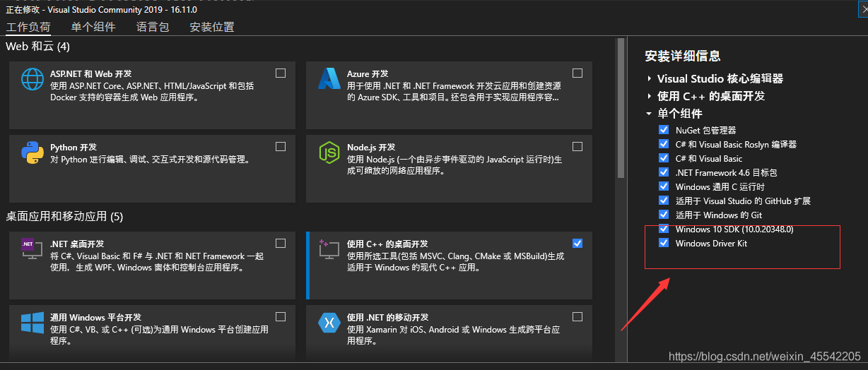Tick the Node.js 开发 workload checkbox

click(577, 147)
